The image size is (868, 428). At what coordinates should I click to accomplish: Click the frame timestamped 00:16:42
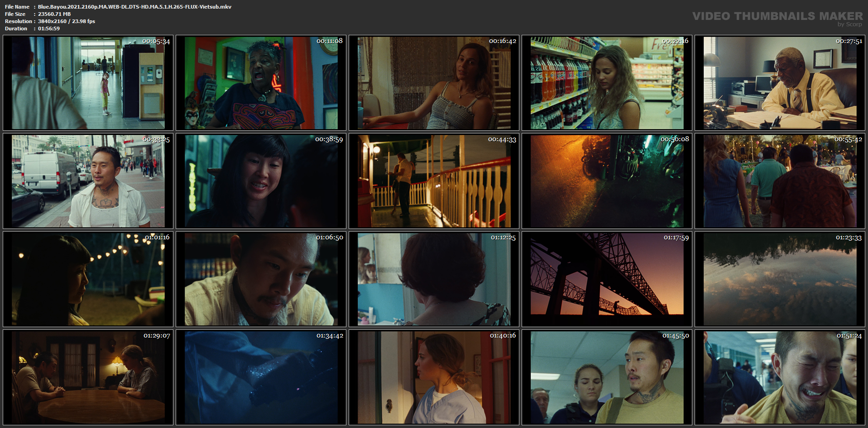click(434, 83)
